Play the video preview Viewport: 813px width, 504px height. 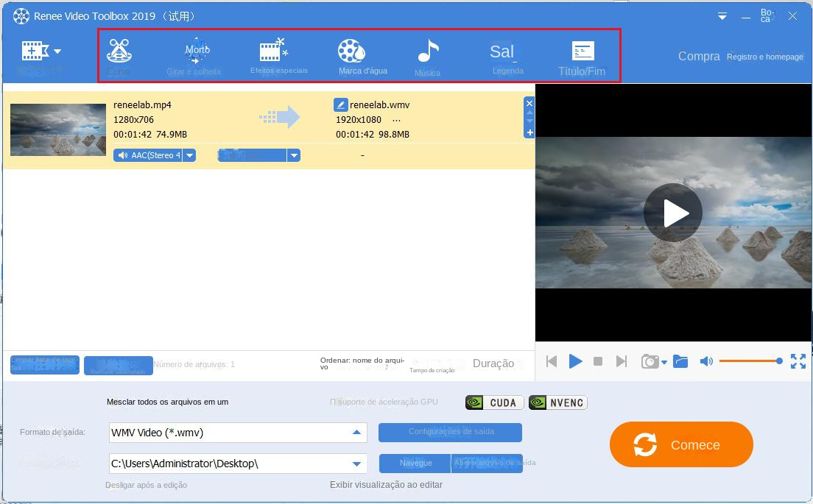coord(576,361)
